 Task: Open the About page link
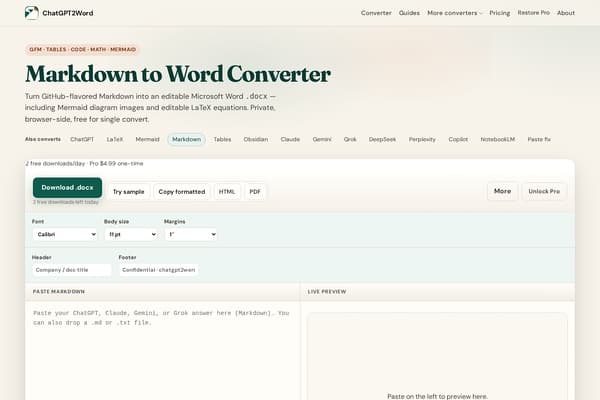(566, 13)
